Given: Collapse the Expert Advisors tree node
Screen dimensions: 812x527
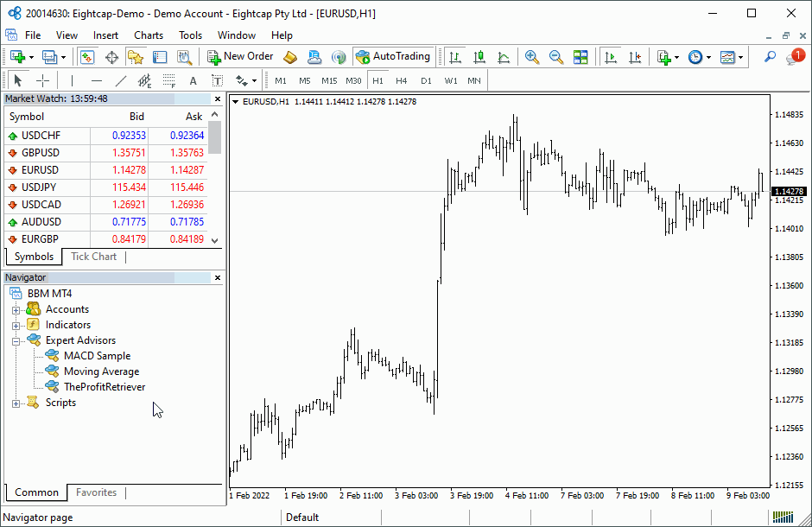Looking at the screenshot, I should [x=16, y=340].
